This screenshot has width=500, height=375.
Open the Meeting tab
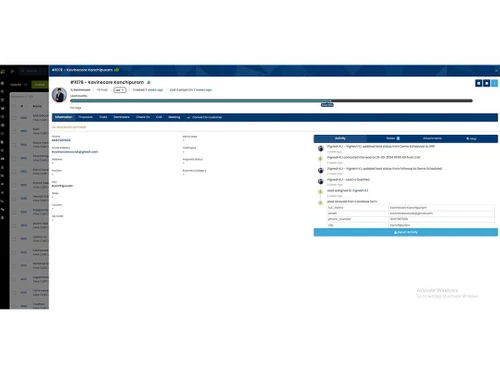174,117
